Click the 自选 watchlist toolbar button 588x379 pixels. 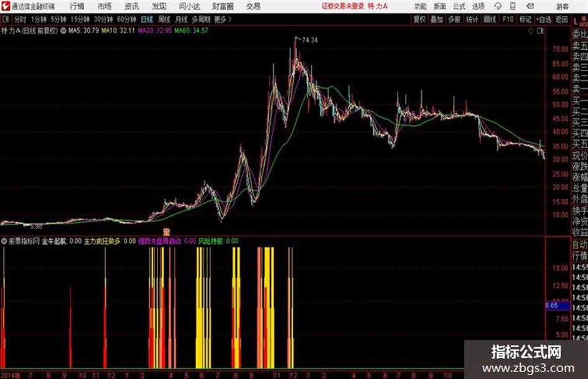544,19
